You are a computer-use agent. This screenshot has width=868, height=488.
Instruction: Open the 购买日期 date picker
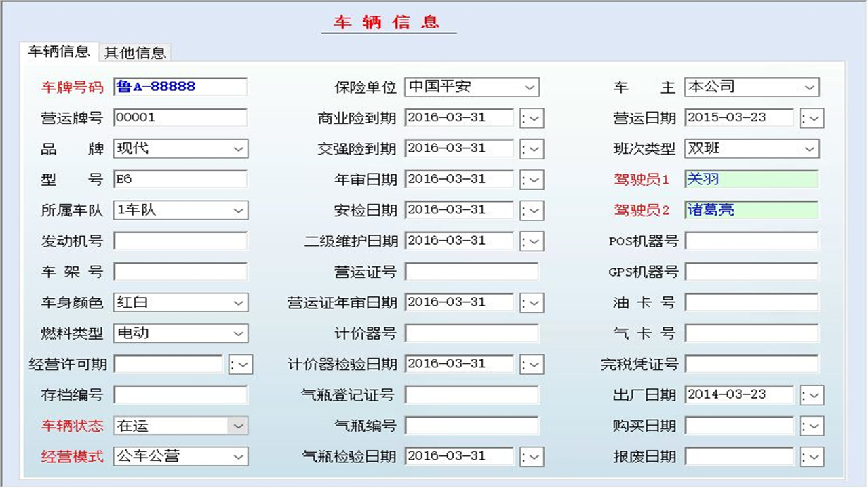coord(812,426)
